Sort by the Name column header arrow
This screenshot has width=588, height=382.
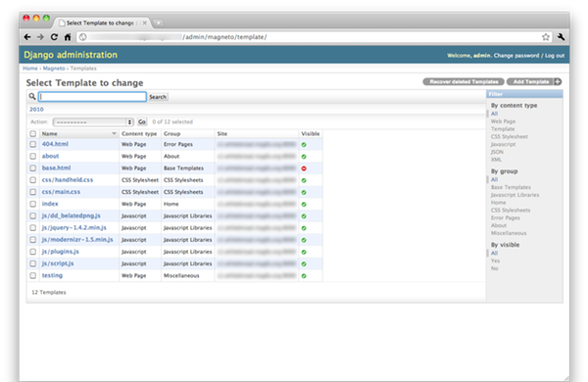click(x=114, y=134)
